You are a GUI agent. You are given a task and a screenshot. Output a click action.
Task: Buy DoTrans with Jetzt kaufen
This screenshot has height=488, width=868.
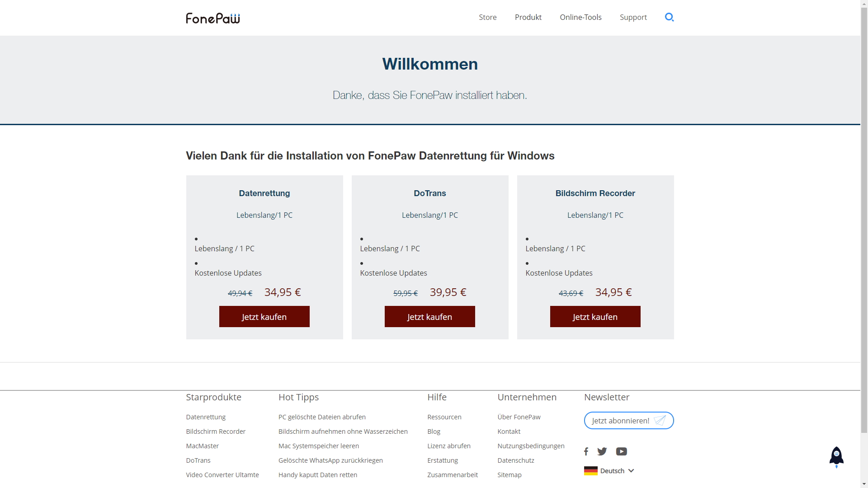coord(429,317)
